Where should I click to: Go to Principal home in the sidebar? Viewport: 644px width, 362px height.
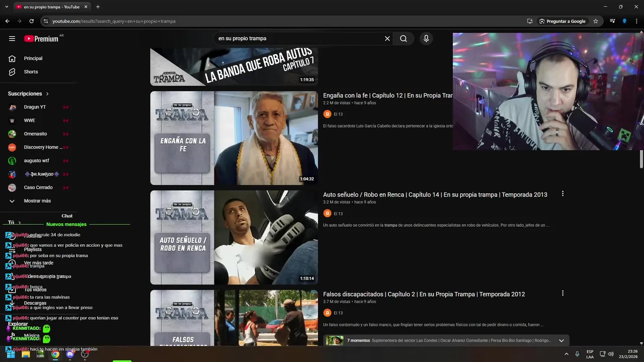tap(33, 58)
